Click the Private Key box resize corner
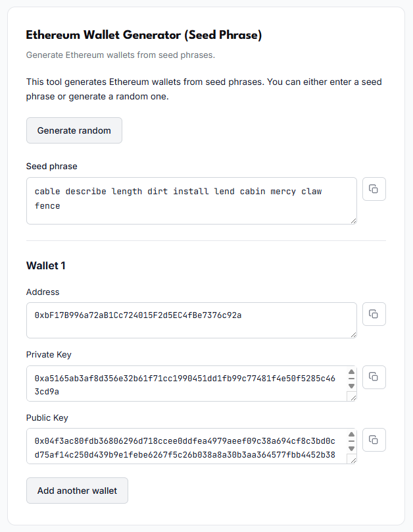Viewport: 413px width, 532px height. point(352,397)
